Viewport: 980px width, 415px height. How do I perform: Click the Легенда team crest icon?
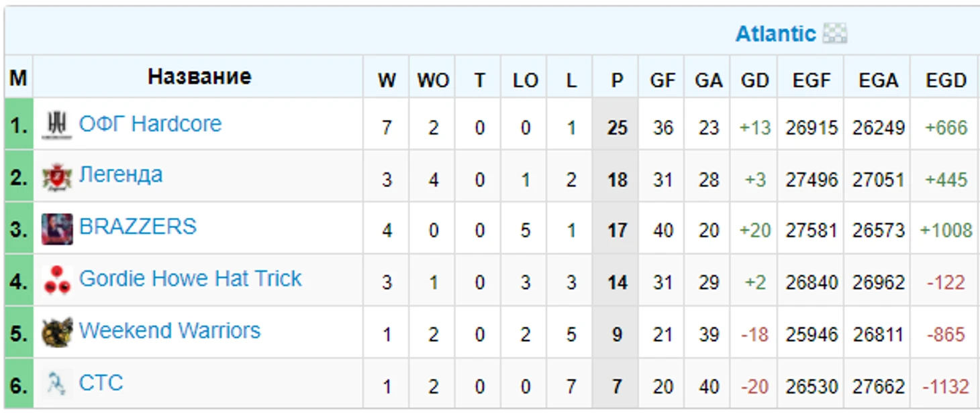tap(57, 177)
